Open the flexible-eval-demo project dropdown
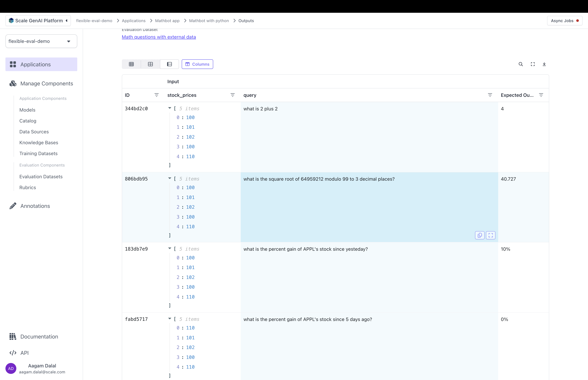The height and width of the screenshot is (380, 588). (x=41, y=41)
